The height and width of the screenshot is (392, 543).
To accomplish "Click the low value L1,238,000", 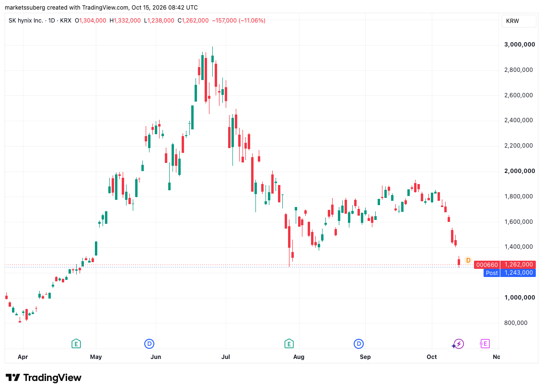I will [159, 21].
